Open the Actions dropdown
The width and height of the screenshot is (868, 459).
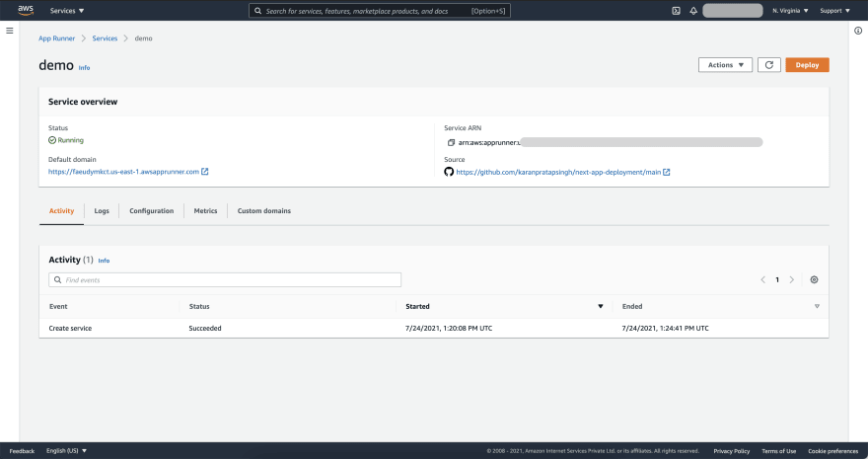(x=725, y=65)
